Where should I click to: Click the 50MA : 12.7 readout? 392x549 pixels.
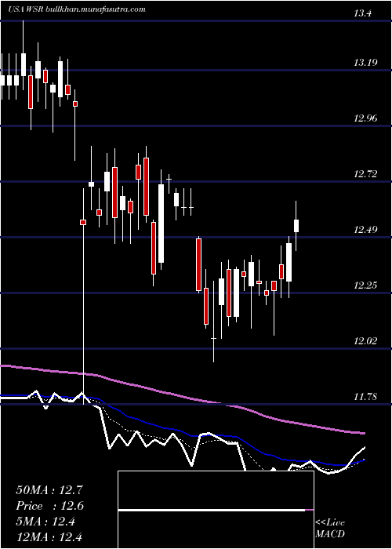tap(49, 490)
